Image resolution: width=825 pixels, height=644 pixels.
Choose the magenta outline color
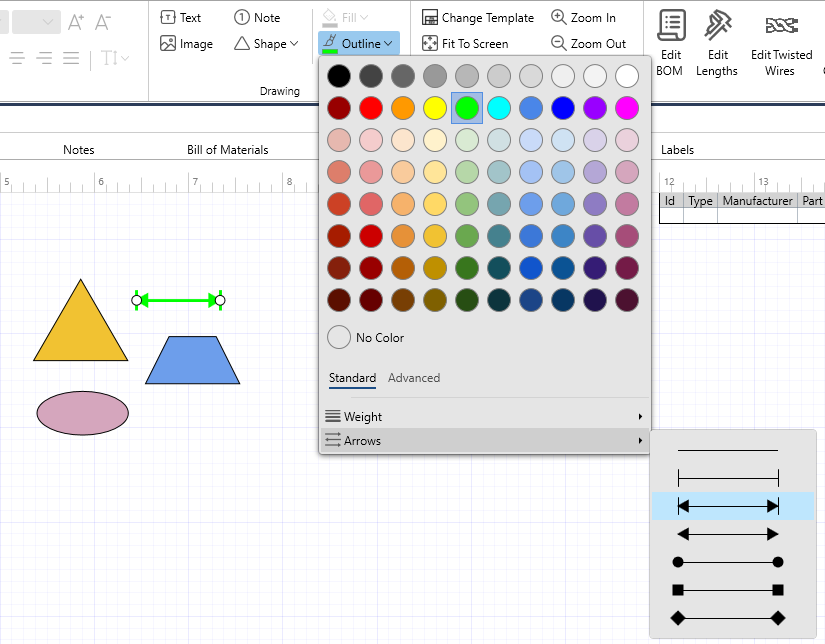click(627, 108)
